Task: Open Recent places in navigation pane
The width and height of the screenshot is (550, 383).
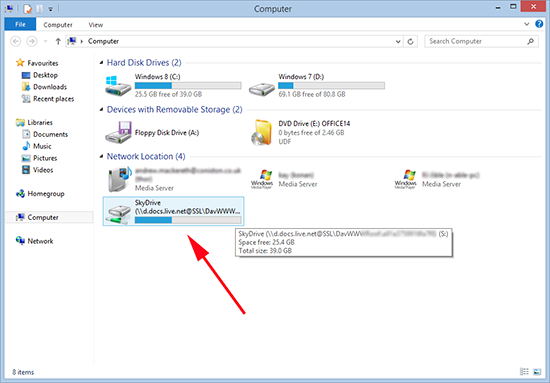Action: click(53, 99)
